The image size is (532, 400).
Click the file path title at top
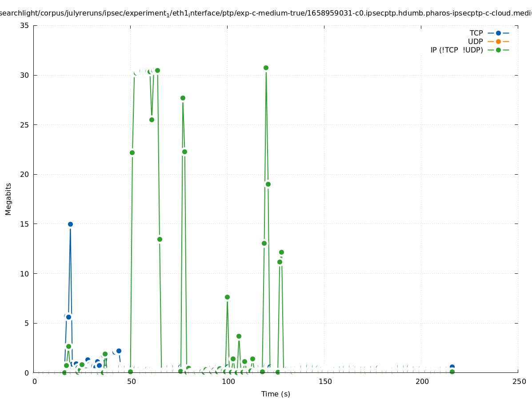pos(266,13)
